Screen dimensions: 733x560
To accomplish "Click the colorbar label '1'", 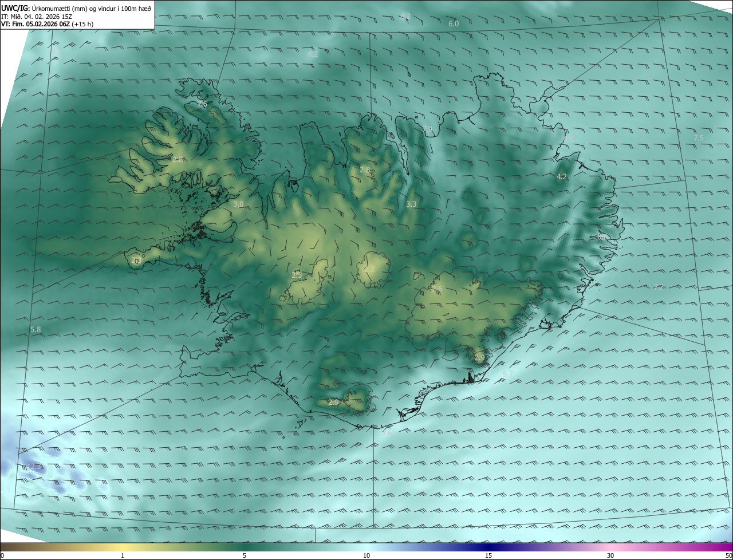I will pos(123,555).
